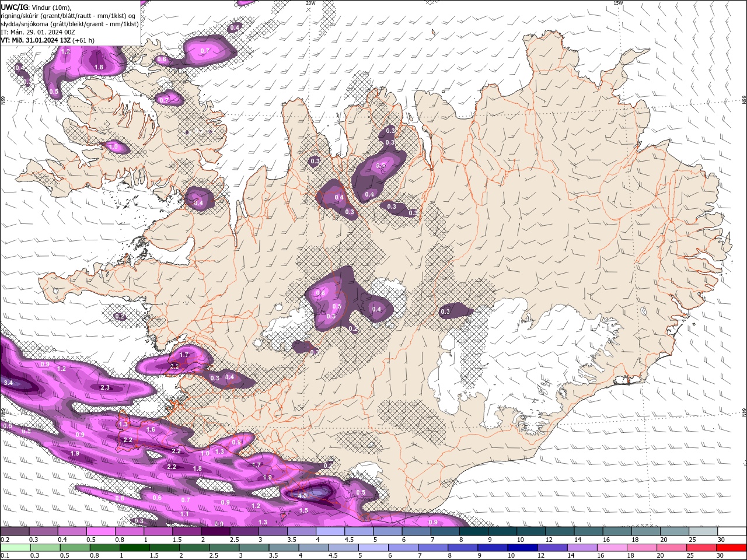Click the '0.1' label in the rain legend row
Viewport: 747px width, 560px height.
pos(5,556)
